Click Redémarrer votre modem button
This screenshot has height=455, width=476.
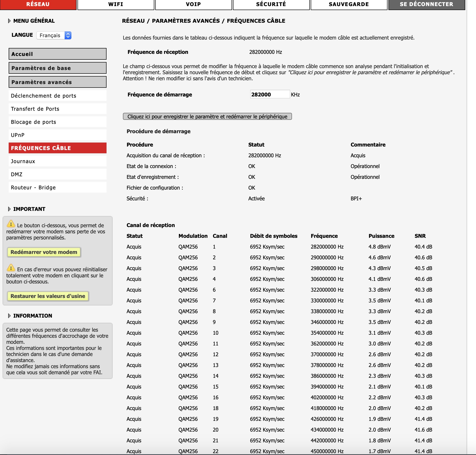click(x=44, y=252)
